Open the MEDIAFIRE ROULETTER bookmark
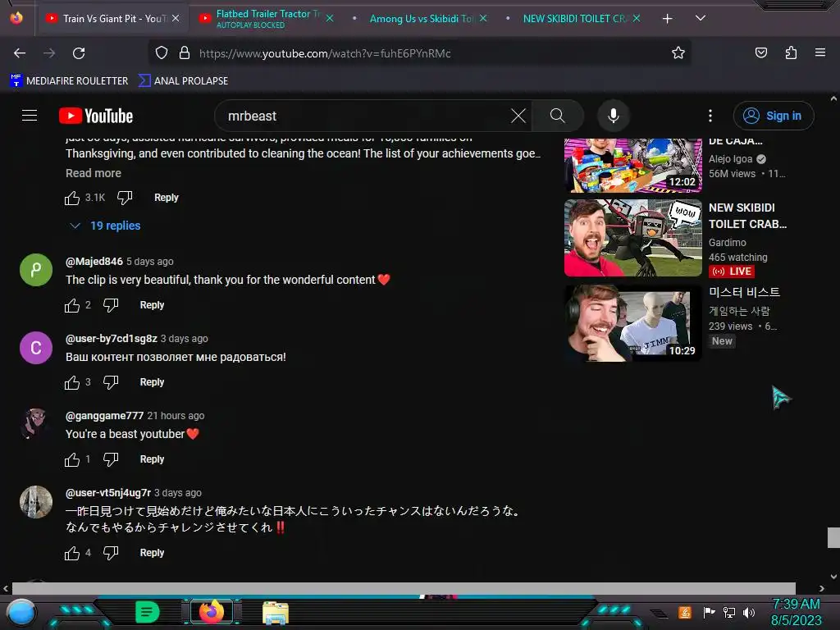Image resolution: width=840 pixels, height=630 pixels. [x=69, y=81]
